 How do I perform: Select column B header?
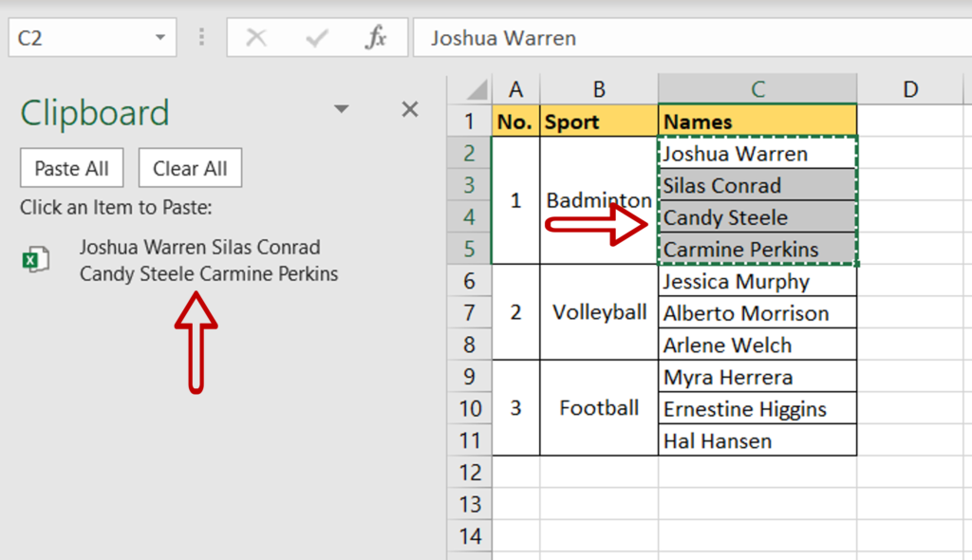[599, 89]
